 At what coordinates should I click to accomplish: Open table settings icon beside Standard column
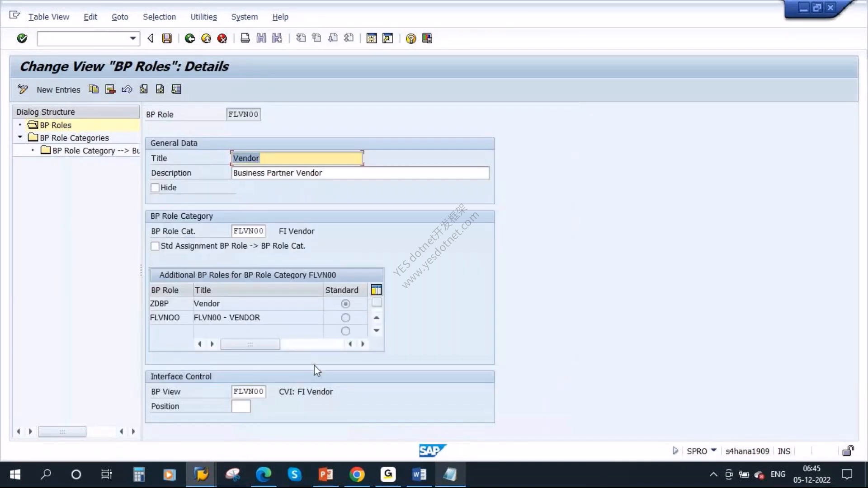point(376,290)
